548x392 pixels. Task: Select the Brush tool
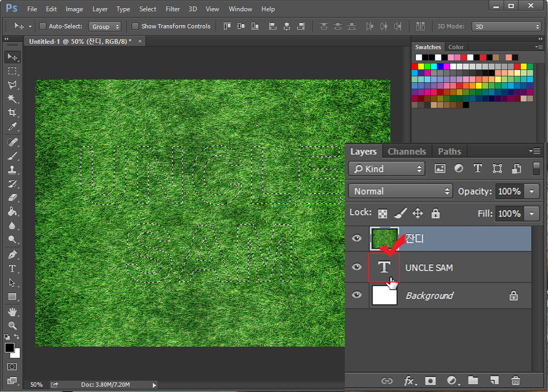click(x=12, y=156)
